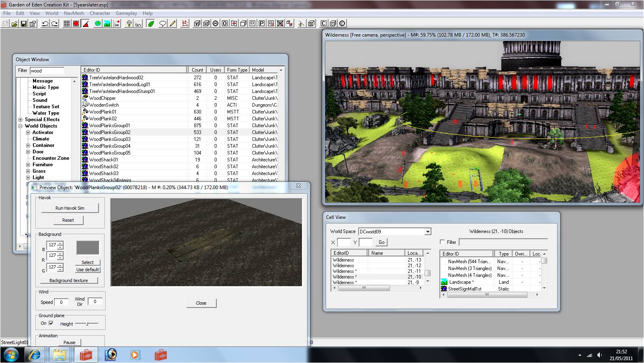Viewport: 644px width, 363px height.
Task: Click the green leaf toolbar icon
Action: 151,24
